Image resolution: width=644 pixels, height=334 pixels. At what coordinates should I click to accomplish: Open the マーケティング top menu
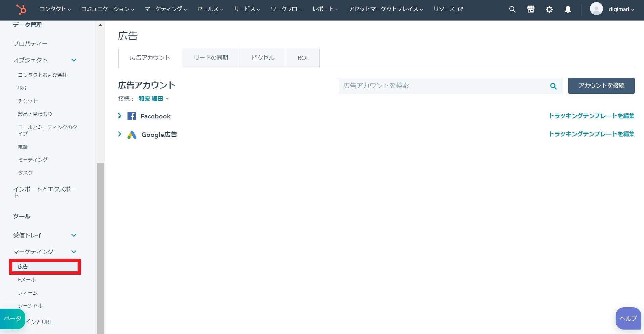click(166, 9)
